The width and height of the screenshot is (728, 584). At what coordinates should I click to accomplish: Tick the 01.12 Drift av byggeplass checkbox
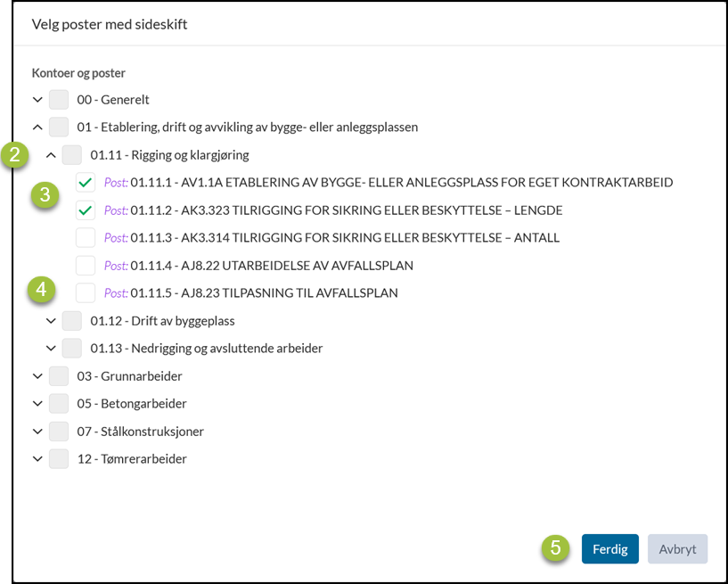(72, 321)
